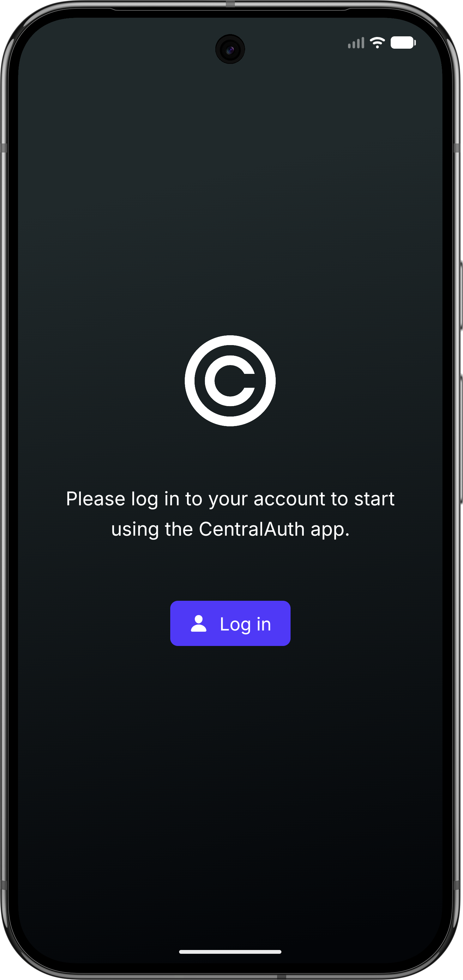Tap the battery indicator icon
The height and width of the screenshot is (980, 463).
(x=403, y=43)
